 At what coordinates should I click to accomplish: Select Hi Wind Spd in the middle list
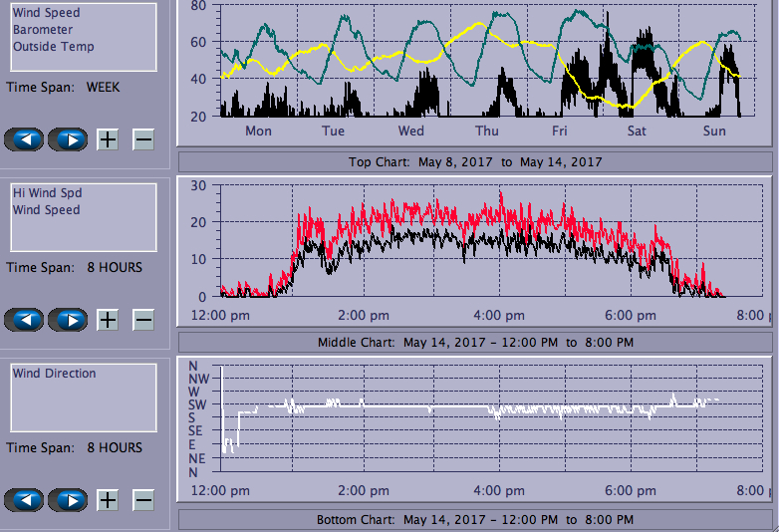tap(47, 193)
